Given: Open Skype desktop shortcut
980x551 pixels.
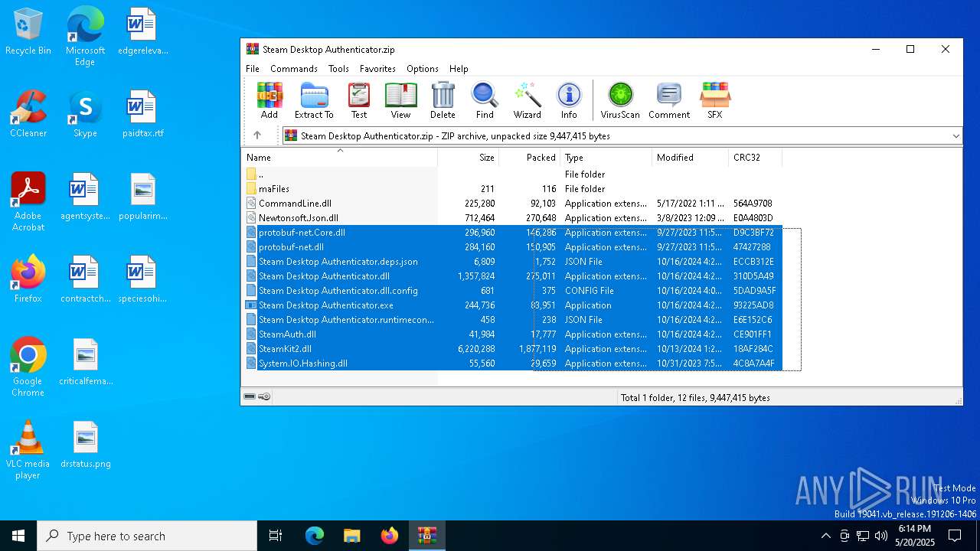Looking at the screenshot, I should [85, 115].
